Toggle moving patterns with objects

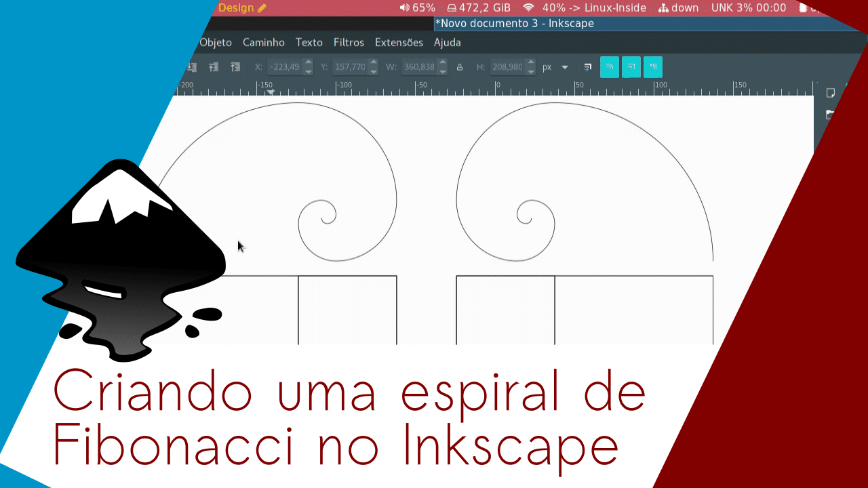(653, 67)
